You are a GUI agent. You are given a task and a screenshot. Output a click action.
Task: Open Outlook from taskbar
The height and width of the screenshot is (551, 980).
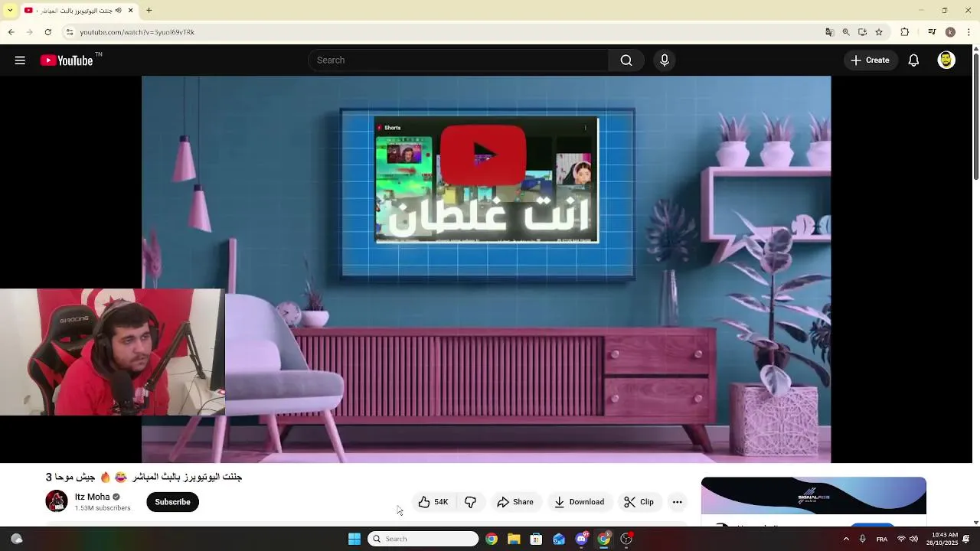559,539
